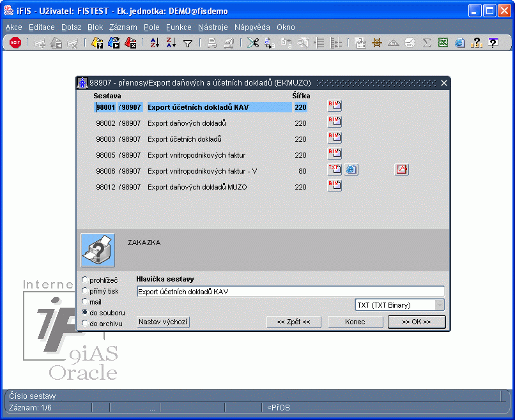Expand the TXT (TXT Binary) format dropdown

[440, 305]
